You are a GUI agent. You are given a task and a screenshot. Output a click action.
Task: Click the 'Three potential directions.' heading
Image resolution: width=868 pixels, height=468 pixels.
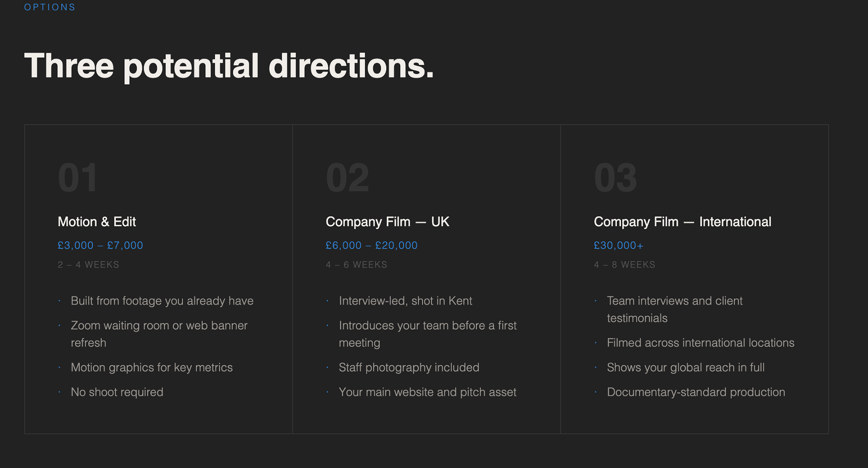[x=229, y=66]
